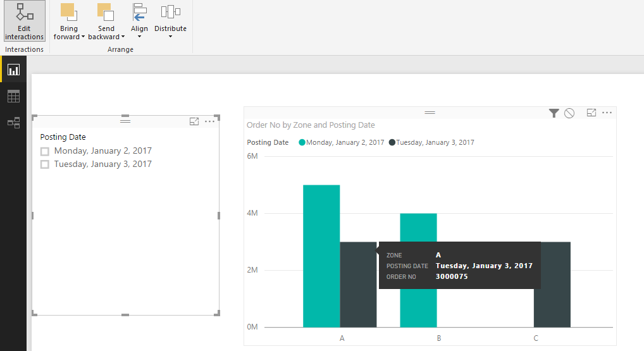644x351 pixels.
Task: Click the Posting Date slicer header
Action: click(x=63, y=137)
